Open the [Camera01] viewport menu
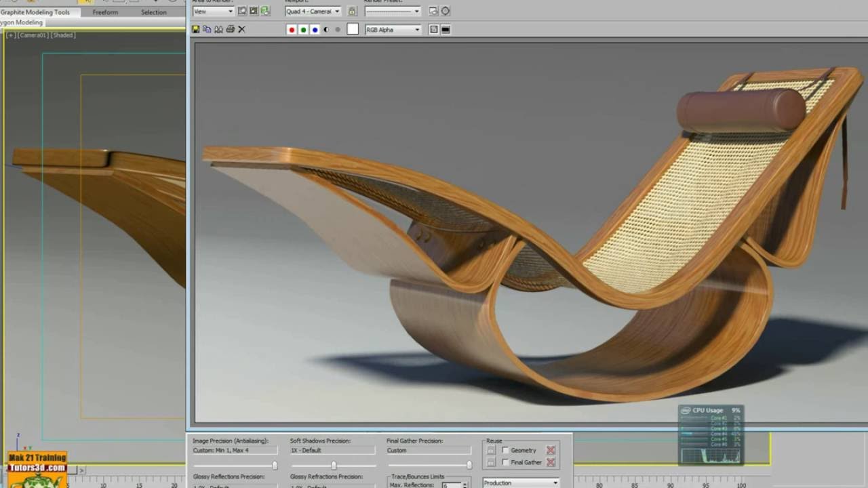The width and height of the screenshot is (868, 488). [x=33, y=35]
